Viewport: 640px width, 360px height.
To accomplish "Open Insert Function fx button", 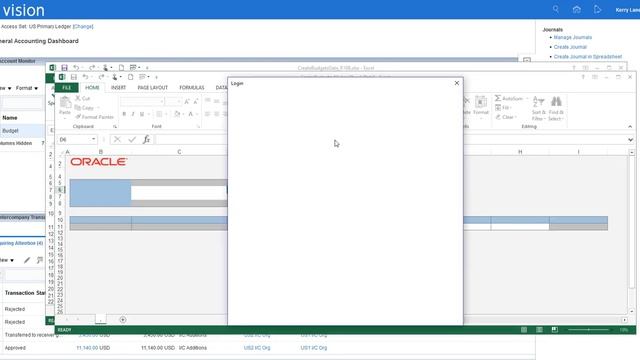I will point(146,140).
